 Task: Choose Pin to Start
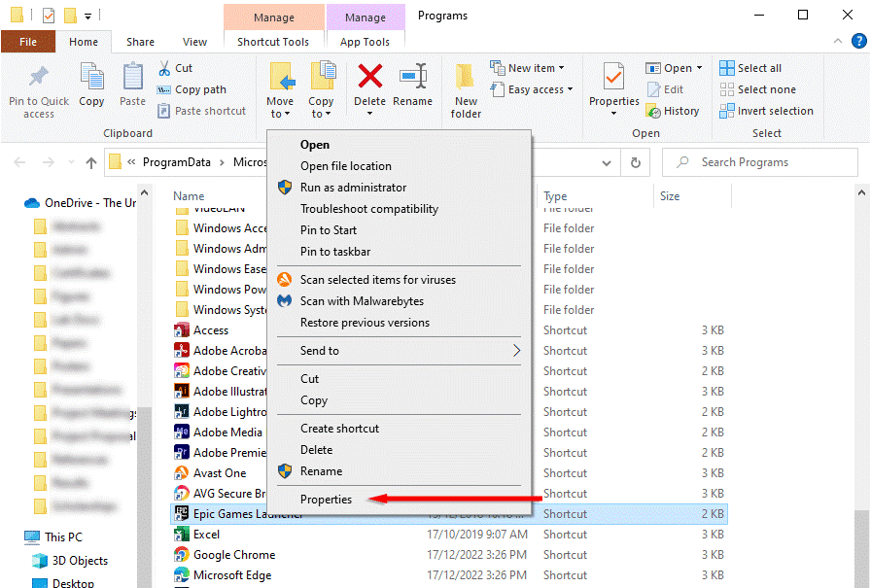399,230
